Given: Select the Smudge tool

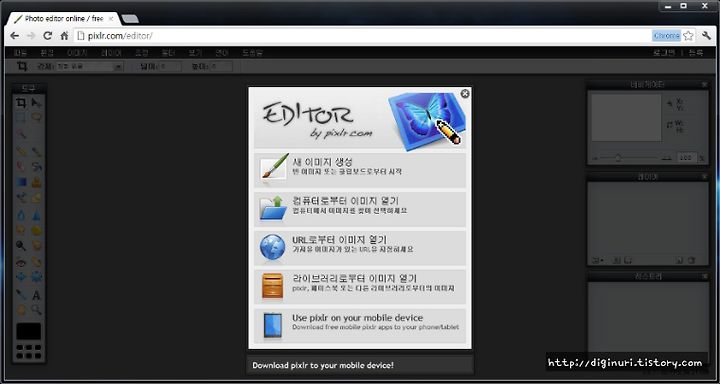Looking at the screenshot, I should [21, 230].
